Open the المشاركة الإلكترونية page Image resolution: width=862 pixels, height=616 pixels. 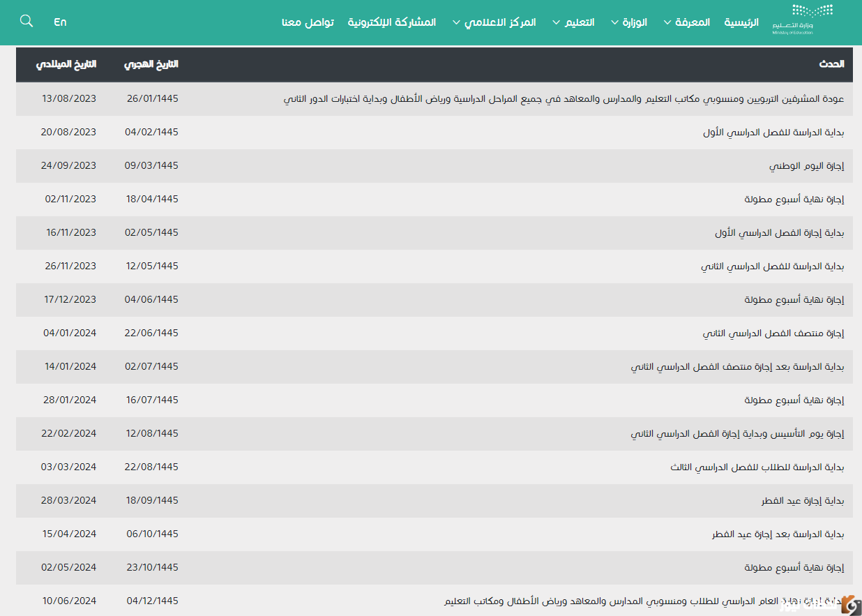coord(392,22)
